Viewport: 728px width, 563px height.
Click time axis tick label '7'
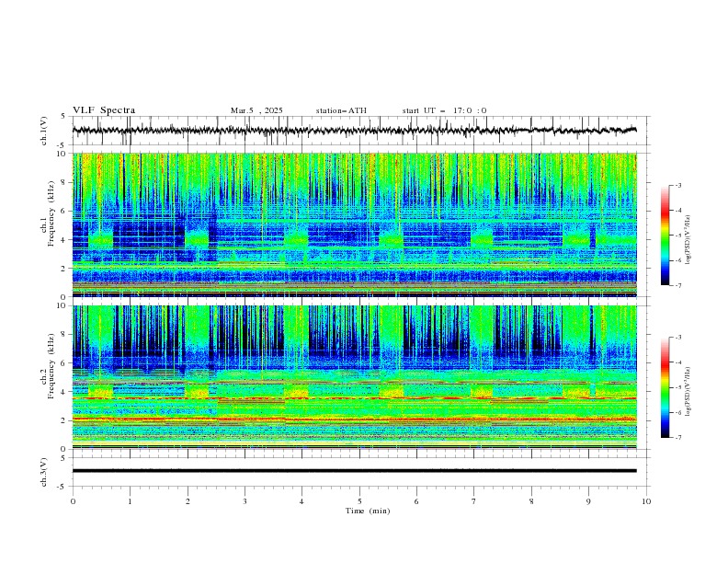pyautogui.click(x=474, y=501)
